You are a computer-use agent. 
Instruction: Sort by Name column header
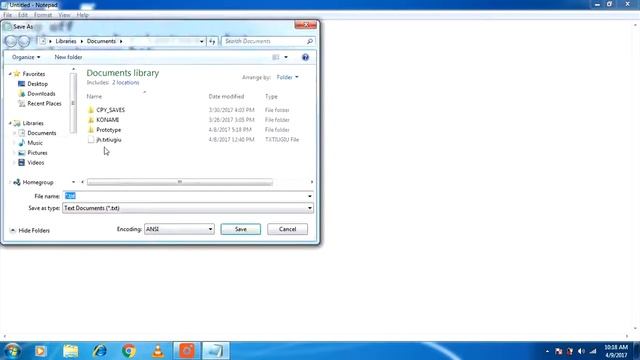(94, 96)
